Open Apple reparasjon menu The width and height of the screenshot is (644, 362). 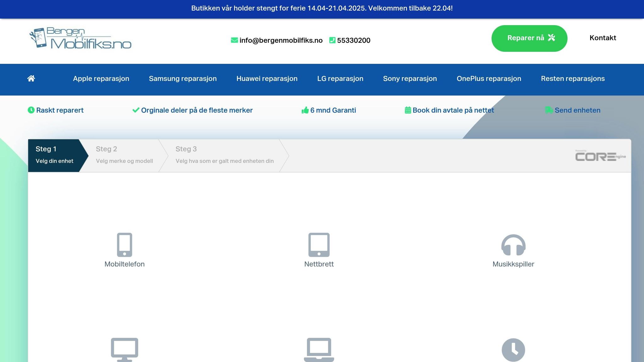click(x=101, y=79)
